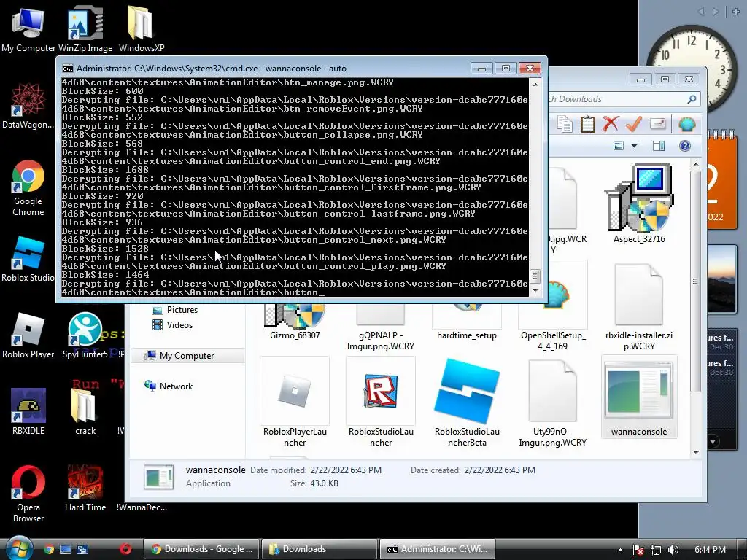The image size is (747, 560).
Task: Select the RobloxStudioLauncherBeta file
Action: 467,402
